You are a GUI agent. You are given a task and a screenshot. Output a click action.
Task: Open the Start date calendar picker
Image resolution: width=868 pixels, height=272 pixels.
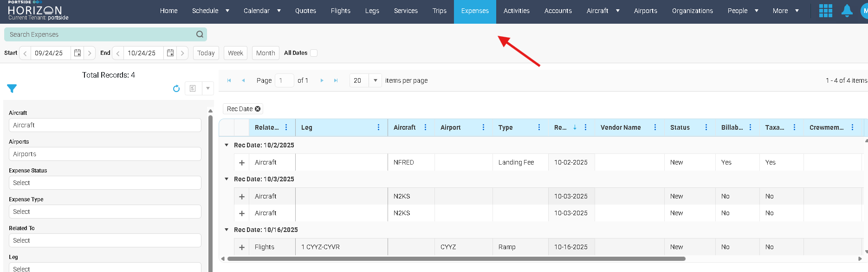pos(78,53)
